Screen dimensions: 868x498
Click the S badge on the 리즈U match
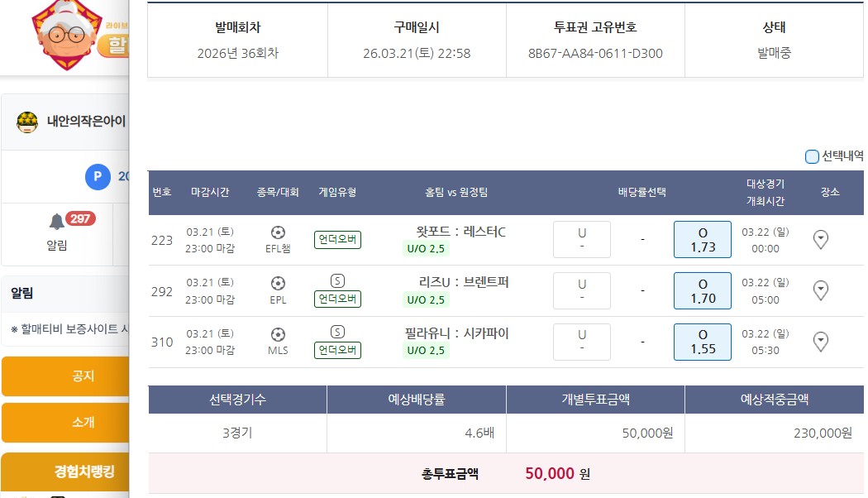click(x=337, y=280)
